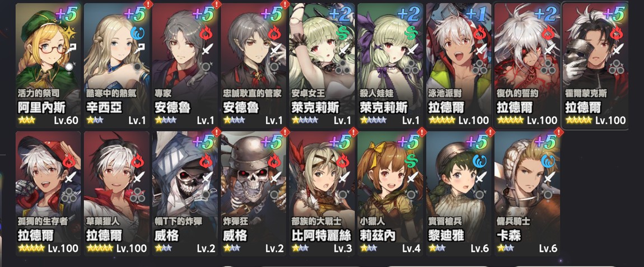Screen dimensions: 644x267
Task: Click the Lv.60 label on 阿里內斯 card
Action: (x=66, y=120)
